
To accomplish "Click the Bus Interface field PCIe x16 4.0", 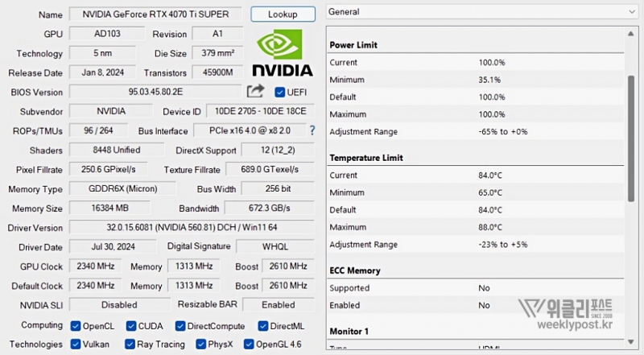I will (x=250, y=130).
